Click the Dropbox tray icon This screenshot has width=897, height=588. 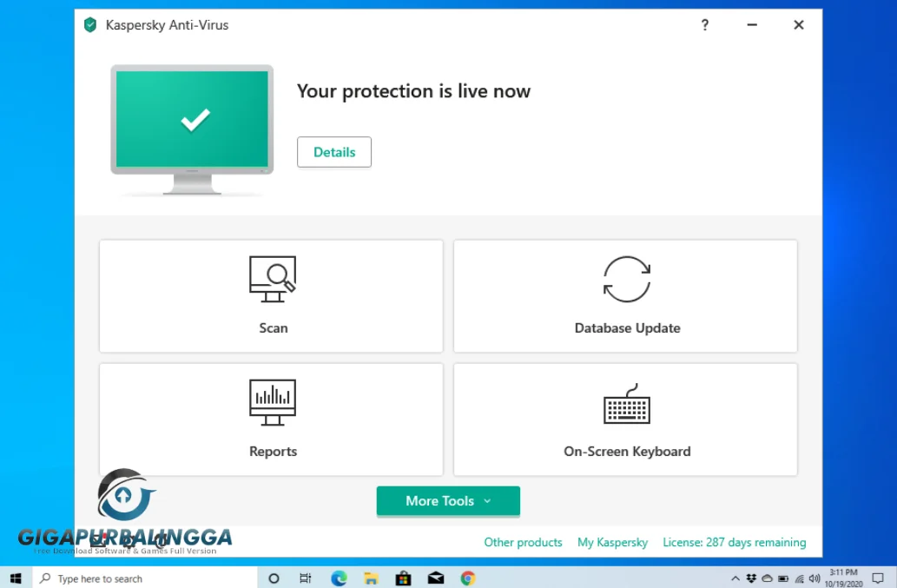751,578
